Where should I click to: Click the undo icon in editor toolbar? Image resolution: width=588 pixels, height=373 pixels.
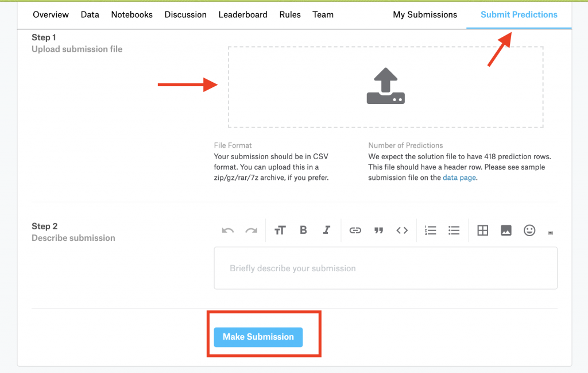click(228, 230)
